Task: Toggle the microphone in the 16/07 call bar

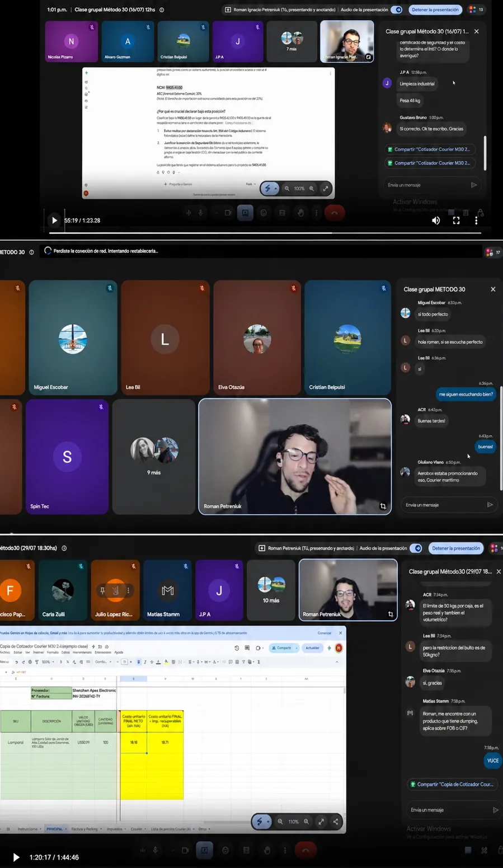Action: click(x=200, y=213)
